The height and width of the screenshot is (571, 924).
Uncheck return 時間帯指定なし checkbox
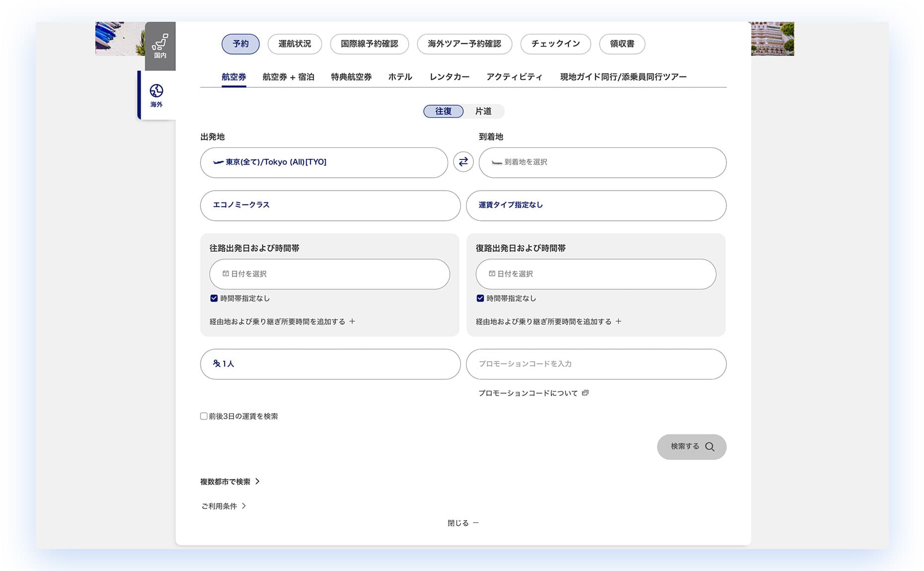[x=480, y=298]
